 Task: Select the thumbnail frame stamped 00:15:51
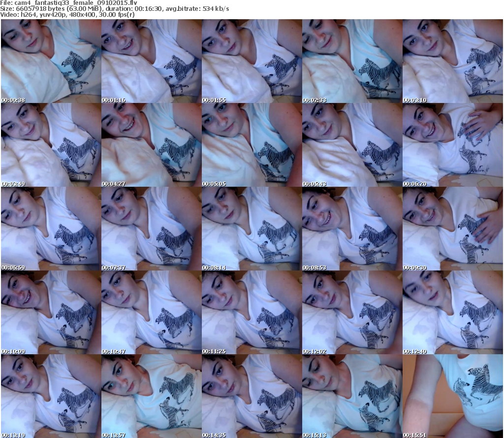coord(453,396)
